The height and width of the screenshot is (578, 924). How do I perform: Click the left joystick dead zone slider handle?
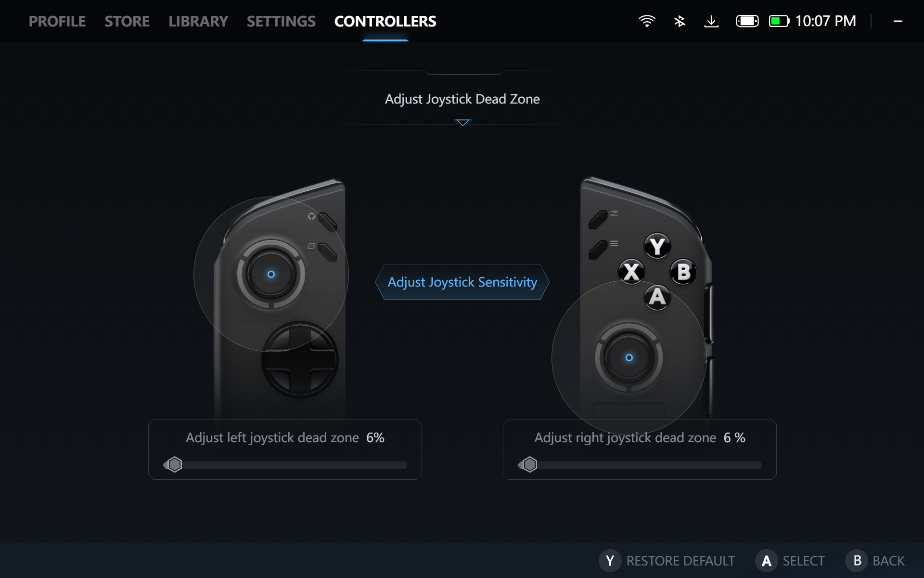pos(175,465)
